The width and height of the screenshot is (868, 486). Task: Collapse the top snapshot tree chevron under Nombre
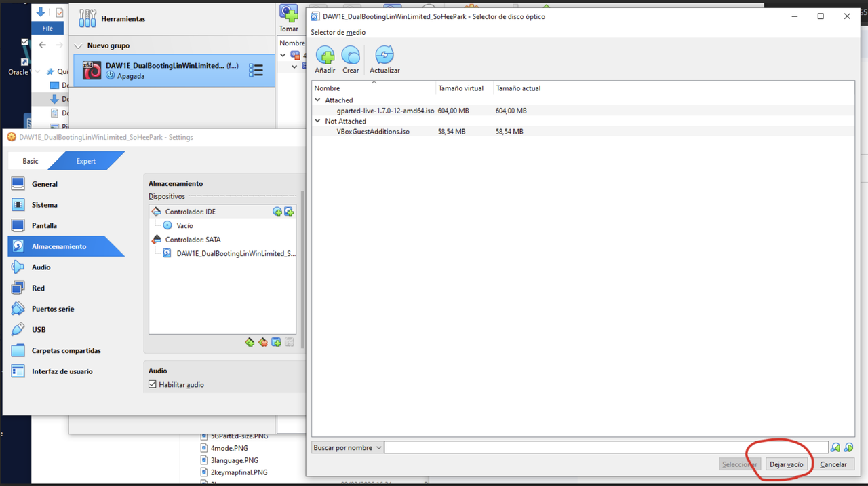point(283,55)
